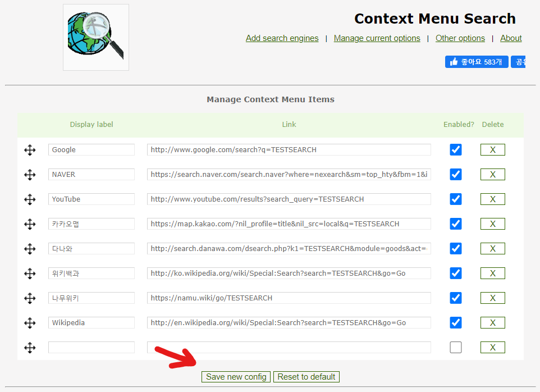Edit the map.kakao.com link field
Image resolution: width=540 pixels, height=392 pixels.
coord(289,224)
